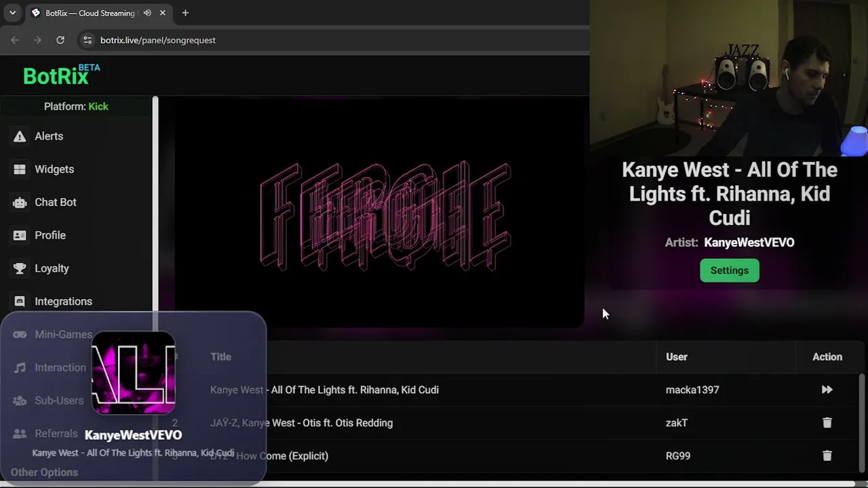The width and height of the screenshot is (868, 488).
Task: Click the BotRix BETA logo
Action: point(61,75)
